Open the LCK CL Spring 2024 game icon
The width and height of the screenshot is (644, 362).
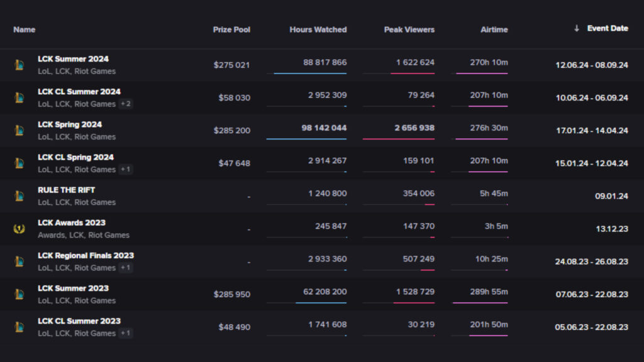click(19, 163)
